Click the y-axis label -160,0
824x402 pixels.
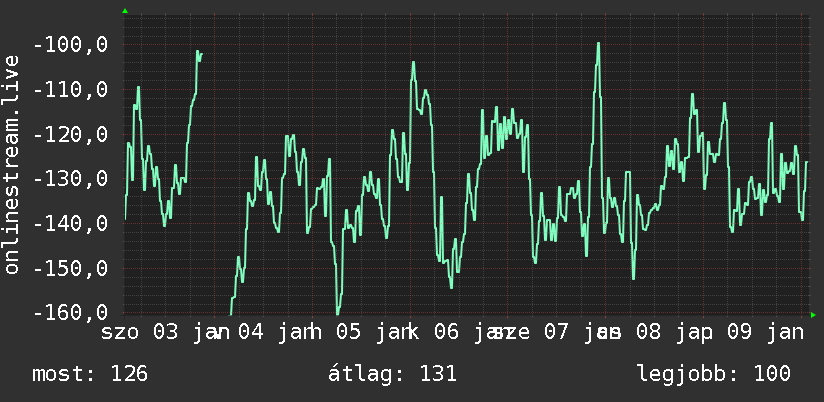click(x=70, y=313)
